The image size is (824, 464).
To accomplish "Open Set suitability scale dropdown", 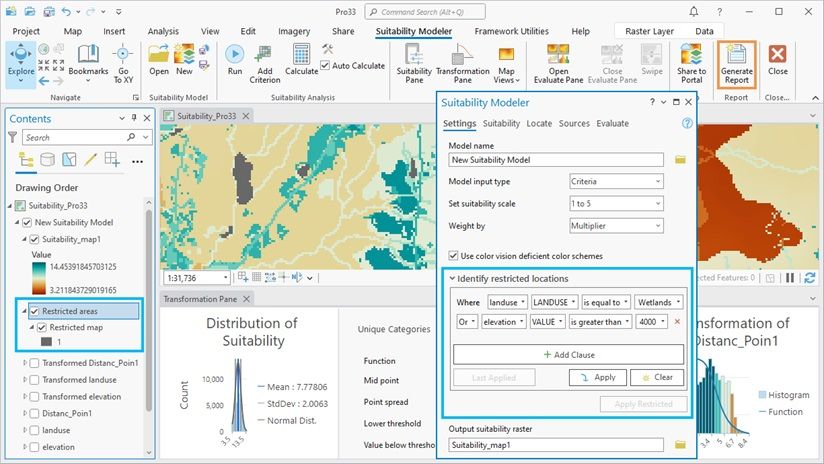I will click(x=616, y=203).
